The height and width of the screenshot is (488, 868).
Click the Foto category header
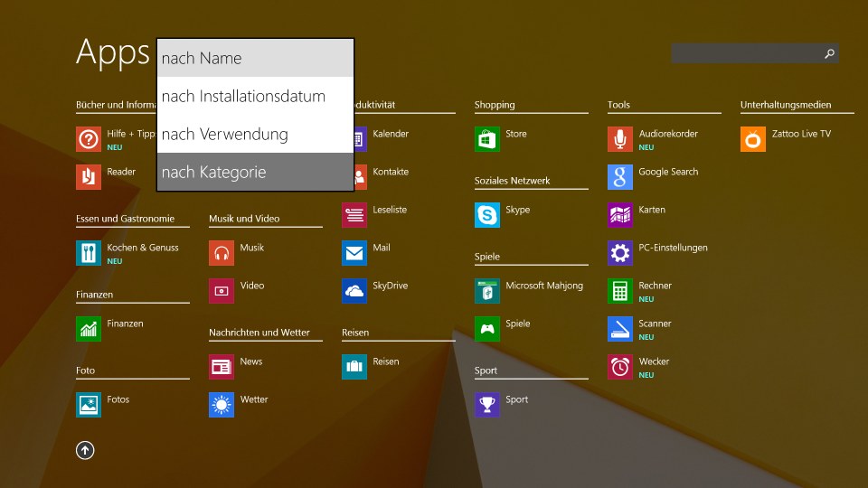pyautogui.click(x=85, y=371)
